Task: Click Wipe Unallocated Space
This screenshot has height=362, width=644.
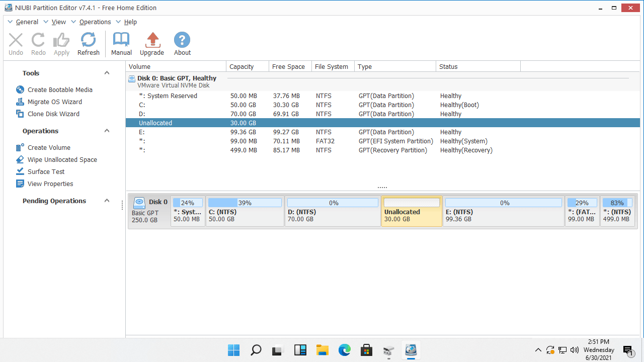Action: 62,159
